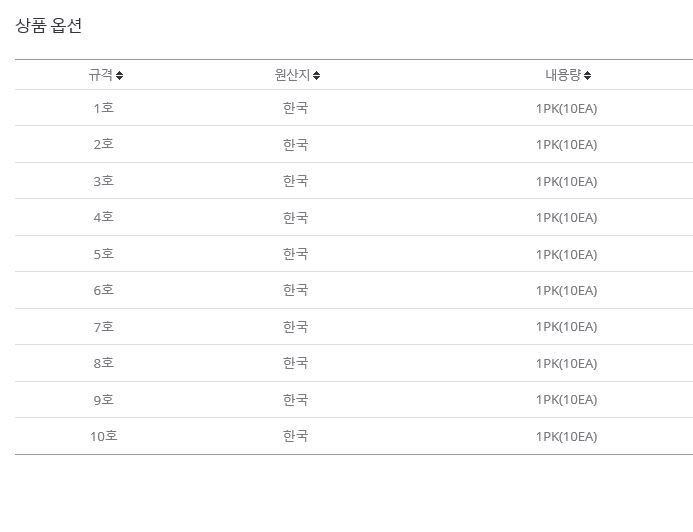
Task: Click 한국 in the 10호 row
Action: 296,436
